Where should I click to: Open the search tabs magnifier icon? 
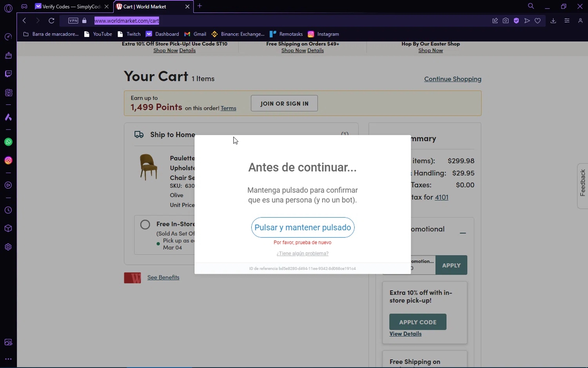pos(531,6)
